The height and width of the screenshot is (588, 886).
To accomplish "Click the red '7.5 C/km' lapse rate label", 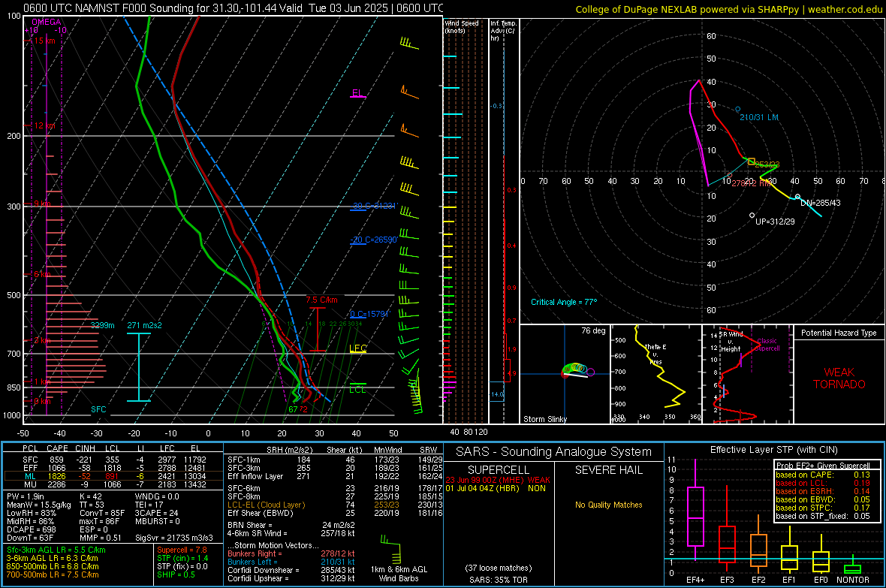I will pos(322,300).
